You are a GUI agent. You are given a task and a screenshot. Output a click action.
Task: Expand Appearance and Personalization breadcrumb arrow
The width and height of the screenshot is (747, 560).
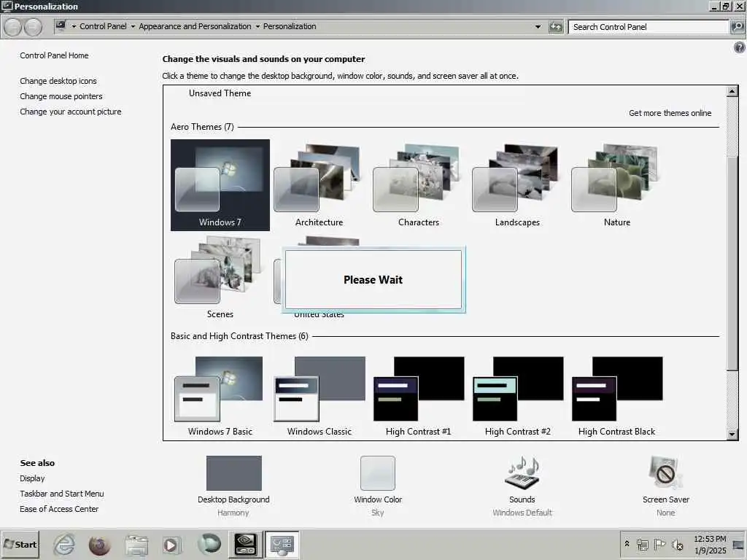pyautogui.click(x=258, y=27)
